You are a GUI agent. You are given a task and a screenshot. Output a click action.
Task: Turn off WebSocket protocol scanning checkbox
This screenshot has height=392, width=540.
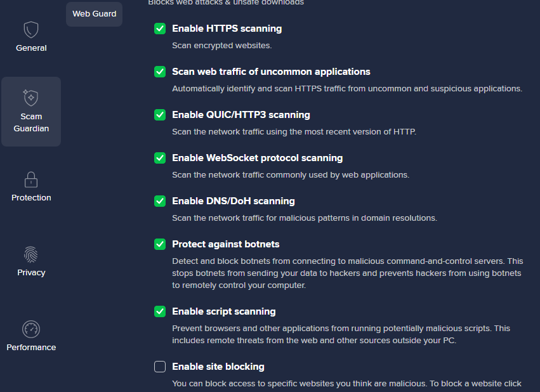160,158
